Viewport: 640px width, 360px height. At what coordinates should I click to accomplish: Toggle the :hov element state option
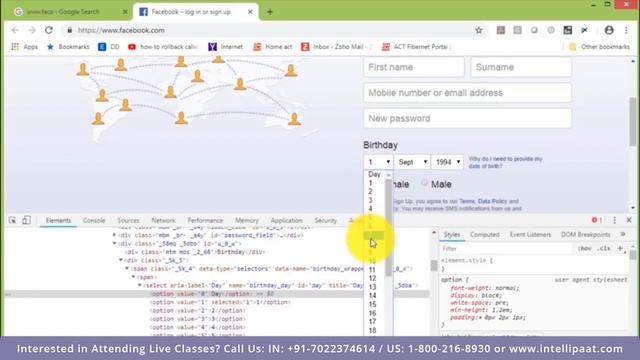[x=584, y=248]
